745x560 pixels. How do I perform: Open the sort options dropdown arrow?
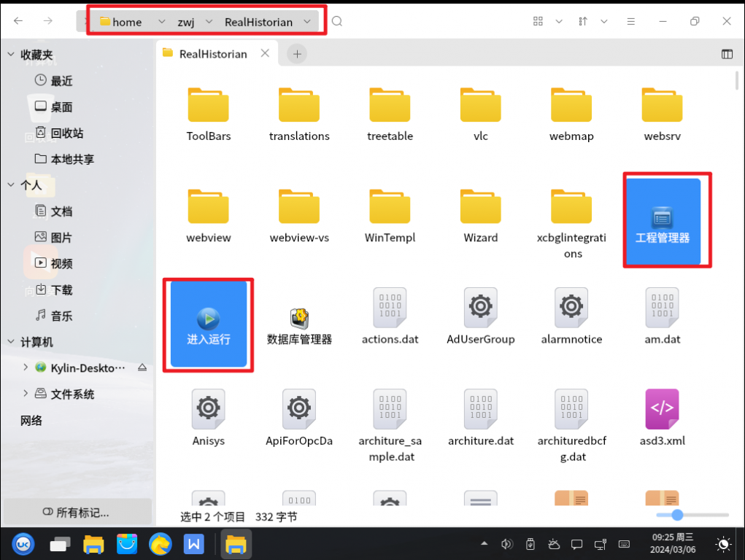click(x=604, y=21)
